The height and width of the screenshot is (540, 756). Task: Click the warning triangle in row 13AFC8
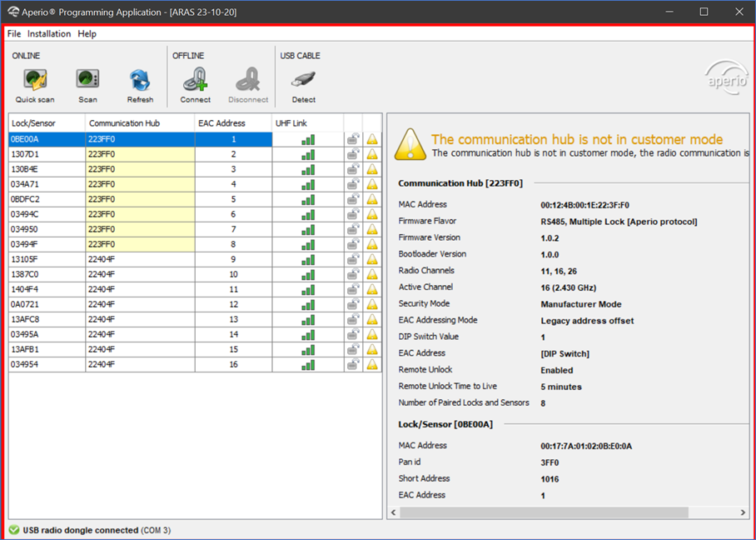click(371, 319)
